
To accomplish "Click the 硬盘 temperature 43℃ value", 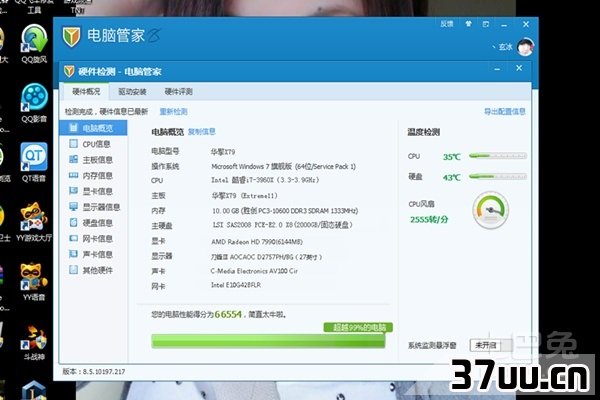I will pyautogui.click(x=452, y=178).
